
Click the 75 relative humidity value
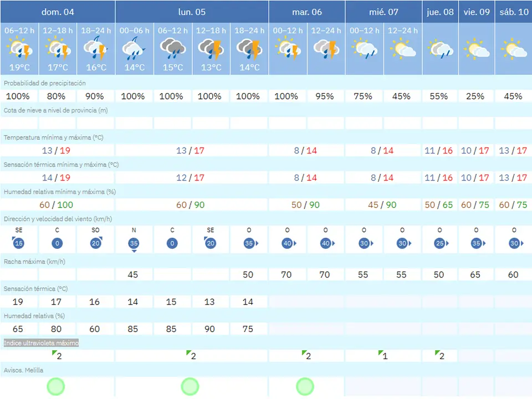click(248, 329)
